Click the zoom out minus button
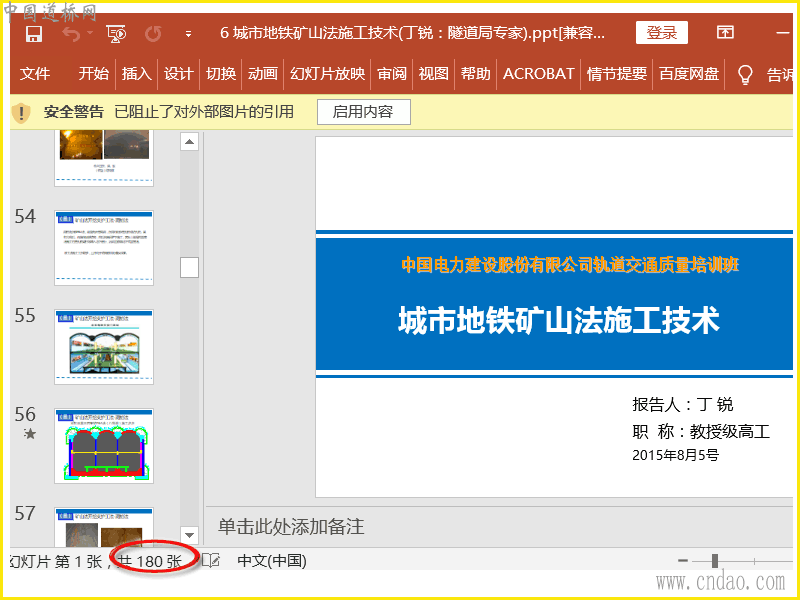The height and width of the screenshot is (600, 800). [x=683, y=561]
